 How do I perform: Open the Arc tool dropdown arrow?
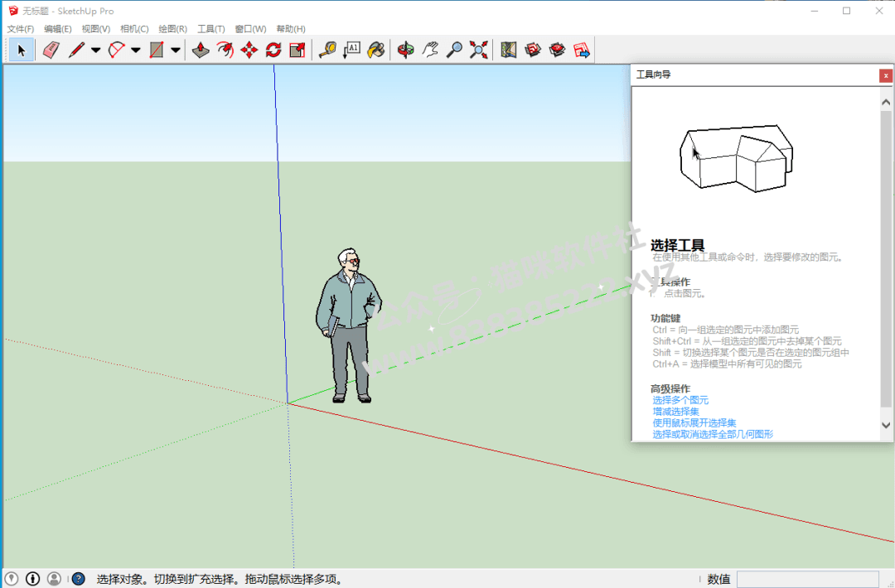(x=136, y=51)
